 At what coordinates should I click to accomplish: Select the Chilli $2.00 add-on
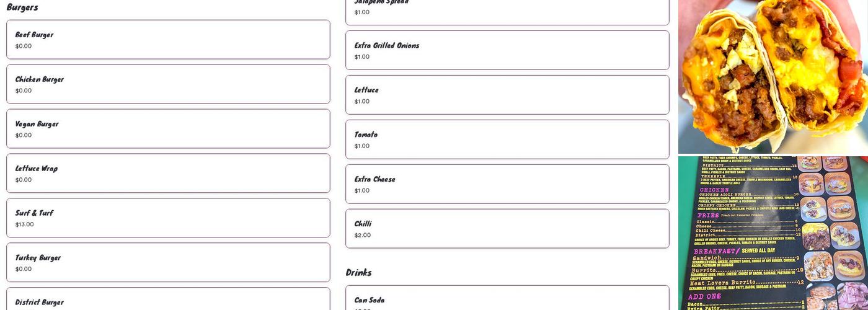point(507,229)
